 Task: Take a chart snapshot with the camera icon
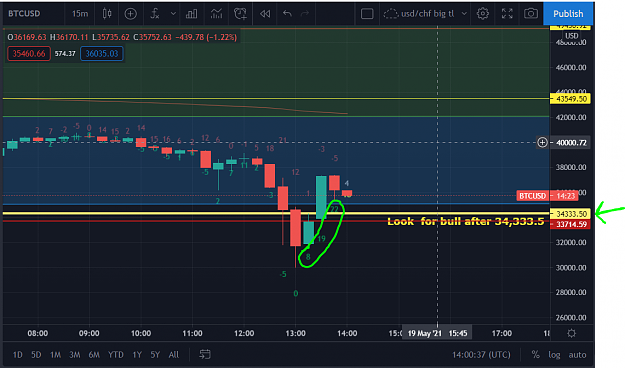[531, 14]
